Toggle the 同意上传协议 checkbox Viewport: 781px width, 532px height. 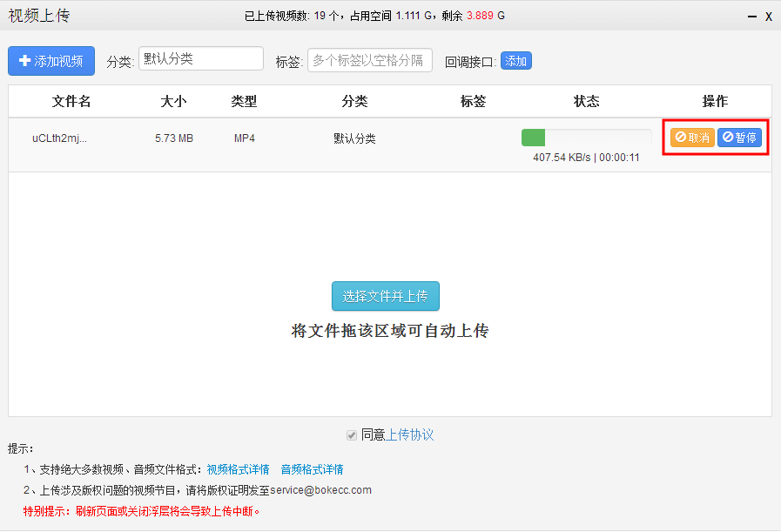pyautogui.click(x=352, y=434)
